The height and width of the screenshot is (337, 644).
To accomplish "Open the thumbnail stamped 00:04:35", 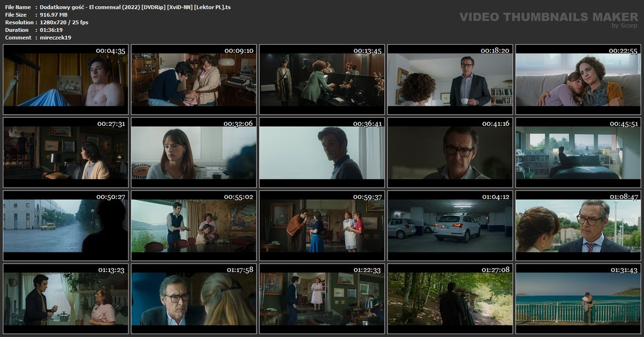I will pos(65,80).
